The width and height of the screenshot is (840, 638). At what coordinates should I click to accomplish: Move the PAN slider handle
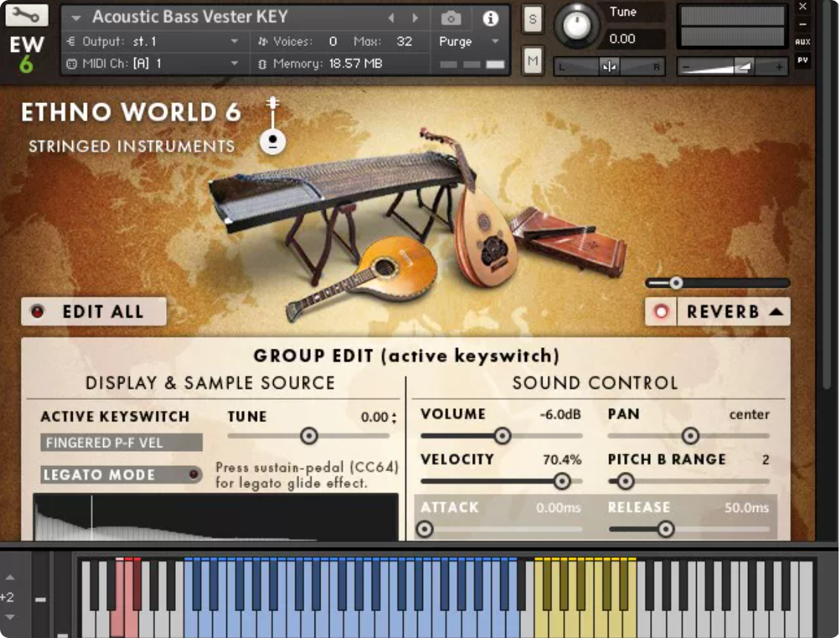pos(690,435)
